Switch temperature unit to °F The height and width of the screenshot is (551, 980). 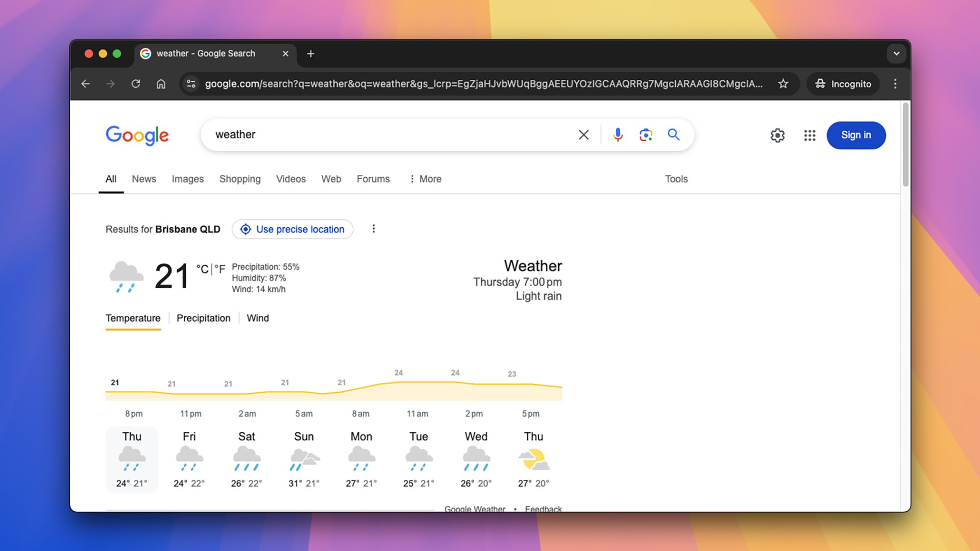click(x=220, y=269)
